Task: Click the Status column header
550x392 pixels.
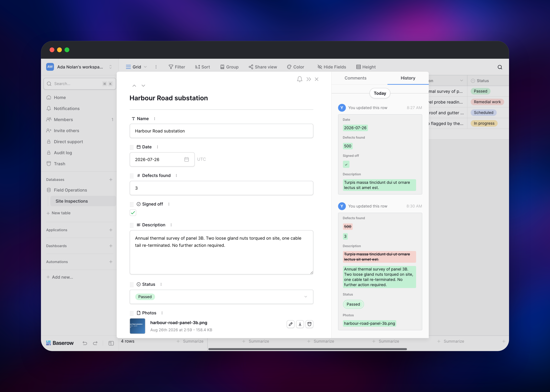Action: pos(488,81)
